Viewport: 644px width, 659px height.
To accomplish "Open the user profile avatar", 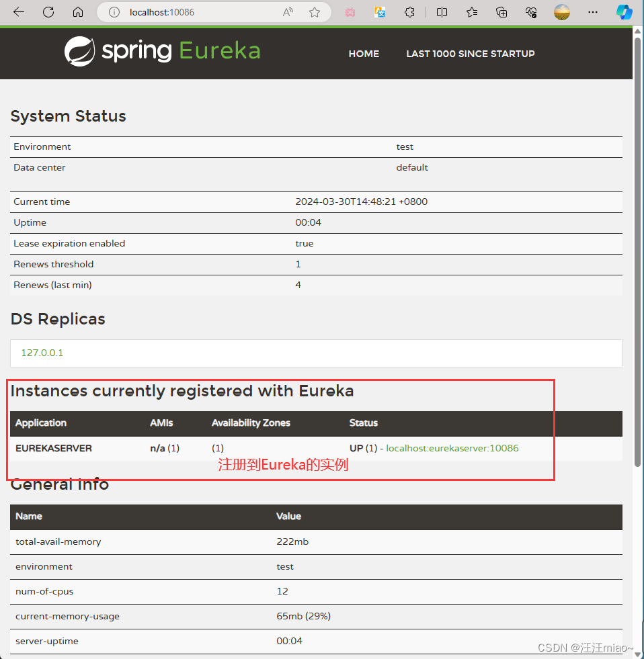I will coord(562,12).
